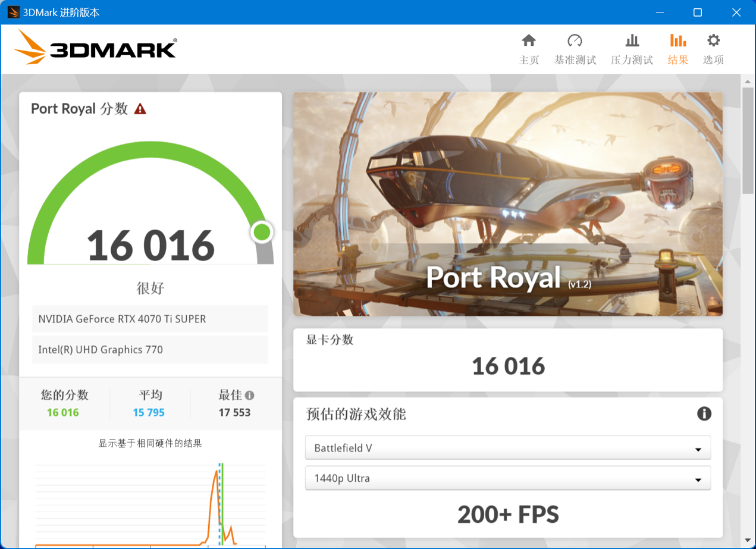Click the 3DMark logo in header
The height and width of the screenshot is (549, 756).
click(95, 48)
